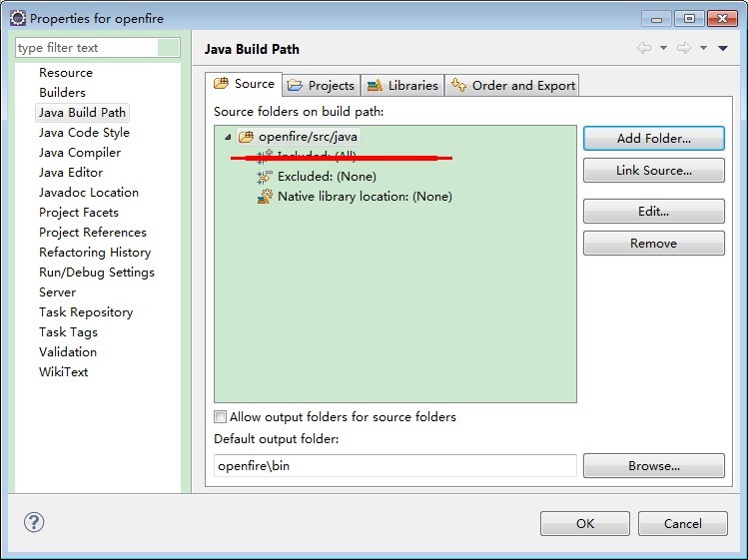
Task: Click the Source tab folder icon
Action: pyautogui.click(x=221, y=84)
